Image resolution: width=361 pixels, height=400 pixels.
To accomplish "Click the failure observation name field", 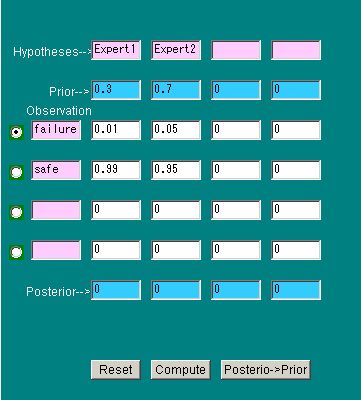I will tap(56, 130).
